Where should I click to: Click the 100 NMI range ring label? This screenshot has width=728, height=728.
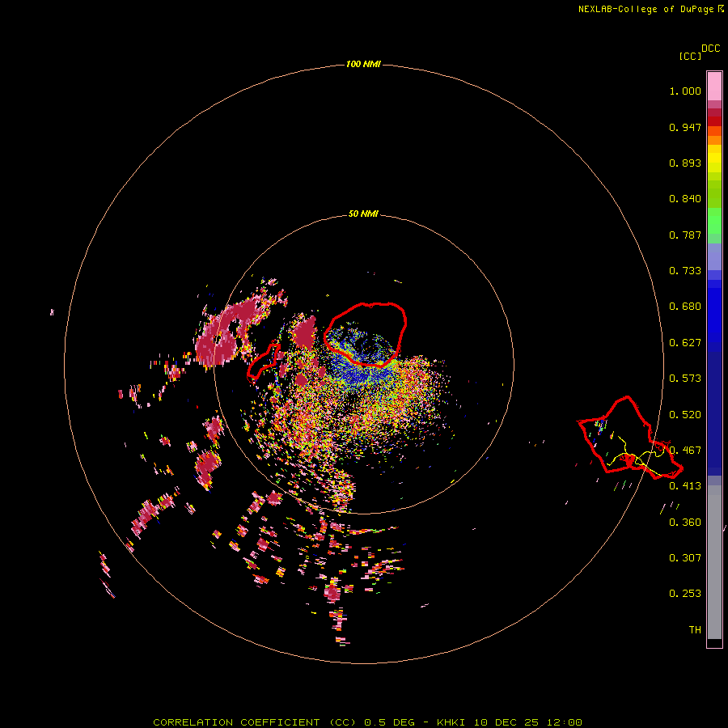point(363,64)
